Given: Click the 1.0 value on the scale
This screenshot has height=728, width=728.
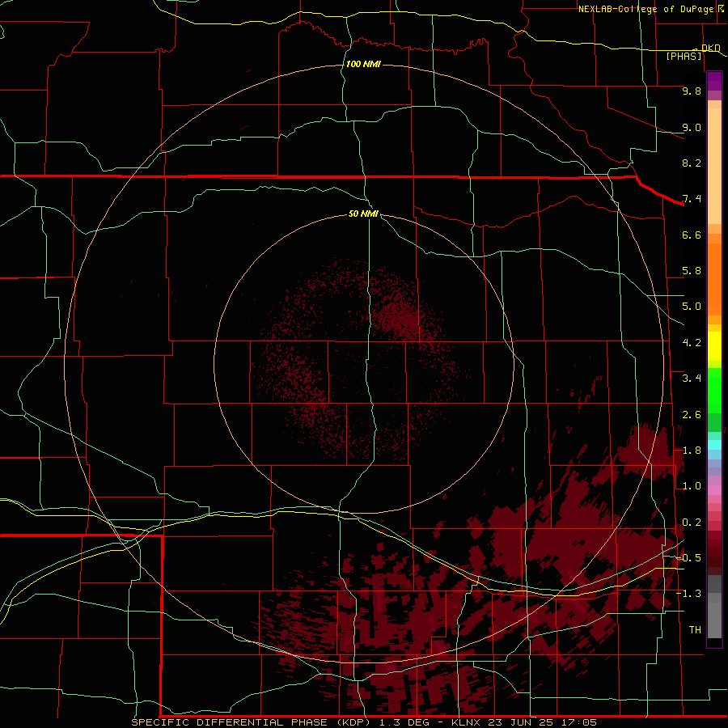Looking at the screenshot, I should pos(692,486).
